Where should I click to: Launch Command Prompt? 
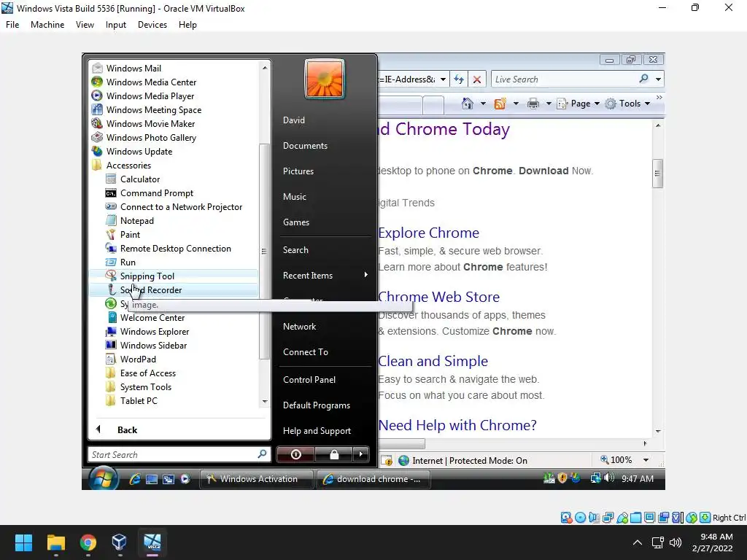pos(157,192)
